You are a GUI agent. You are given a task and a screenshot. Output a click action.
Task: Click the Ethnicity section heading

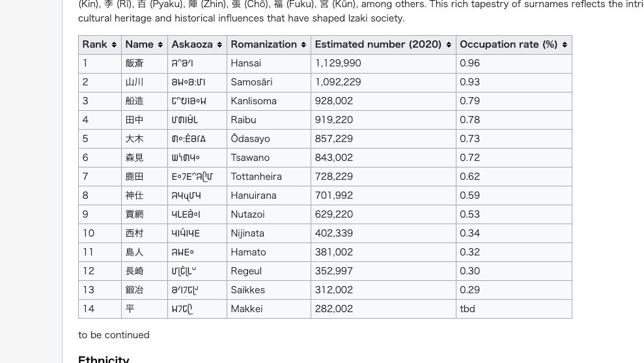[104, 359]
